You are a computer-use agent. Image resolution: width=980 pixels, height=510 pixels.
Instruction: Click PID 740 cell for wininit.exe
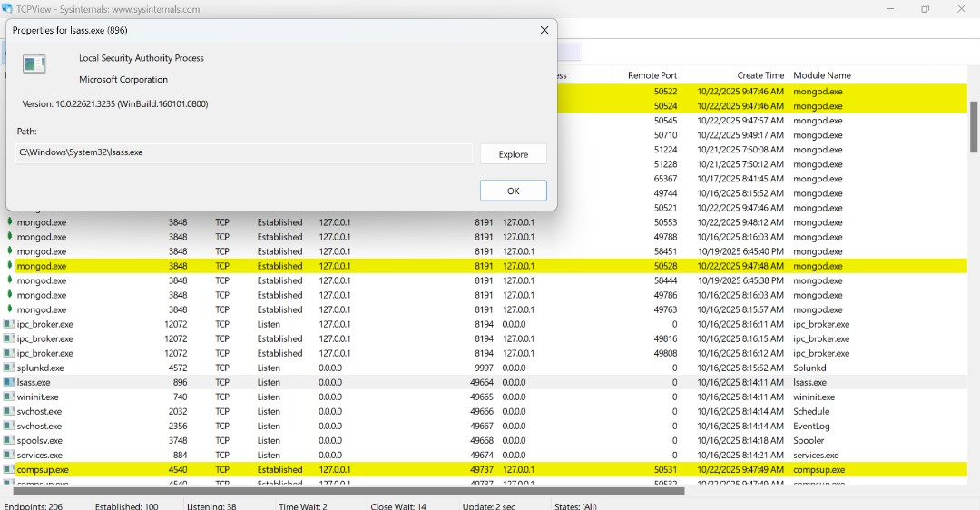coord(180,397)
